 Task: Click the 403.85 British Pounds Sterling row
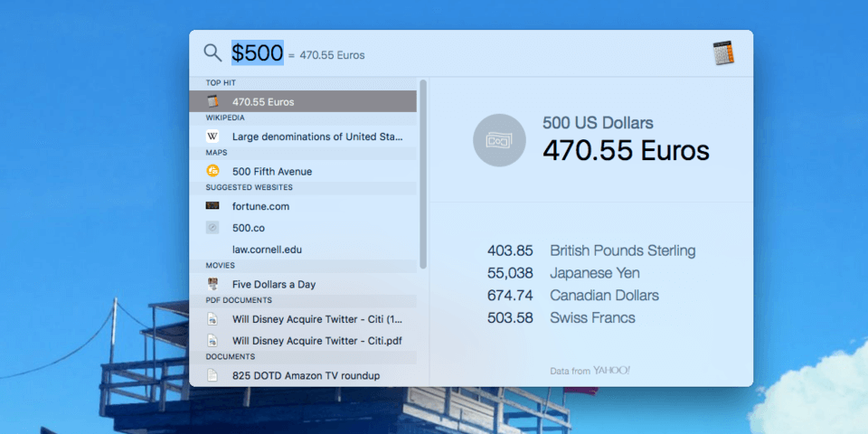591,250
